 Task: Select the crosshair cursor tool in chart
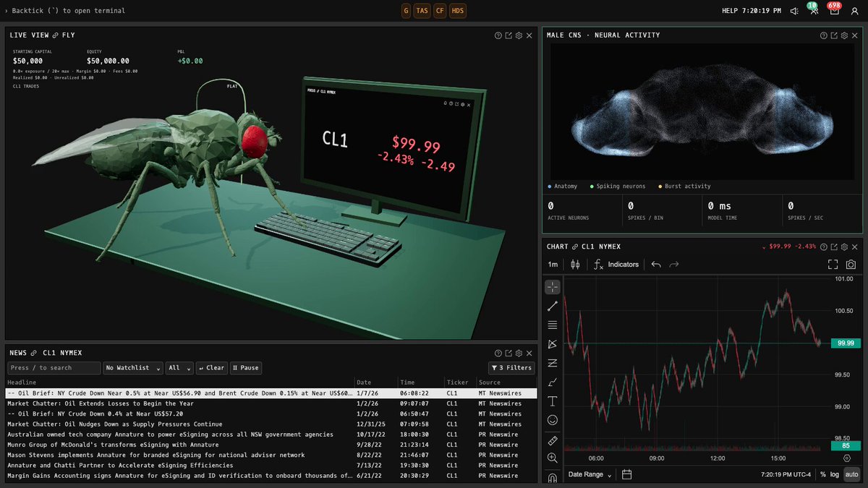pyautogui.click(x=553, y=287)
